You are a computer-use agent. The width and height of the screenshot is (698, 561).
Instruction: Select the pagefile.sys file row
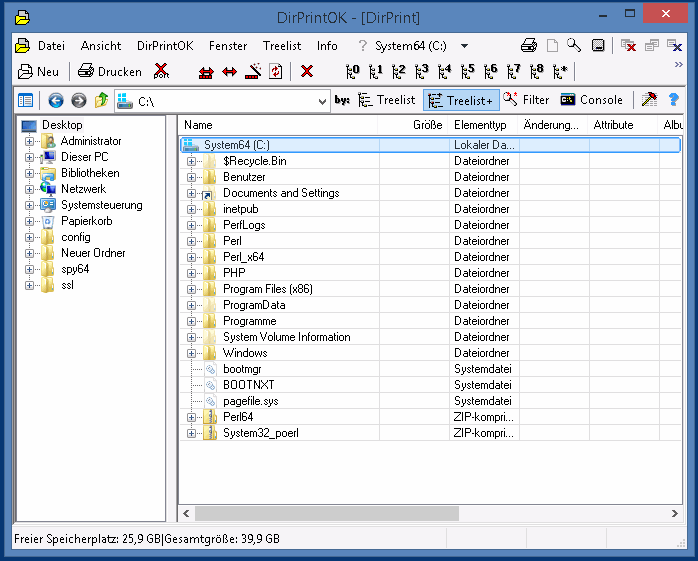click(430, 401)
